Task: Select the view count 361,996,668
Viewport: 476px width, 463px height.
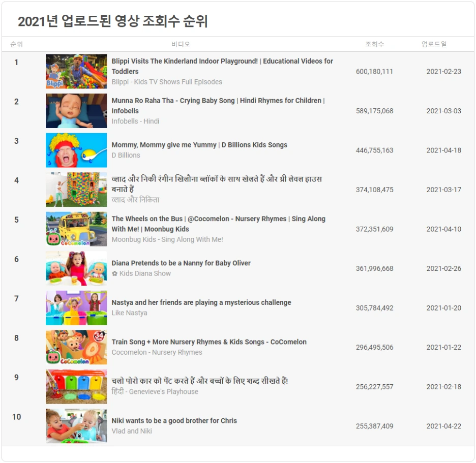Action: 374,269
